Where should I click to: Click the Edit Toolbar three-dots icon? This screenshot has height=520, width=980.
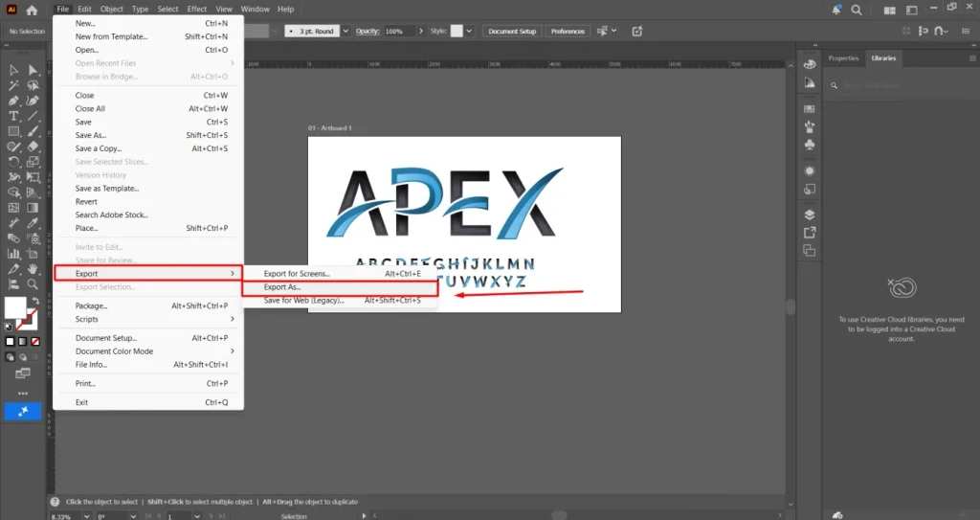click(23, 394)
